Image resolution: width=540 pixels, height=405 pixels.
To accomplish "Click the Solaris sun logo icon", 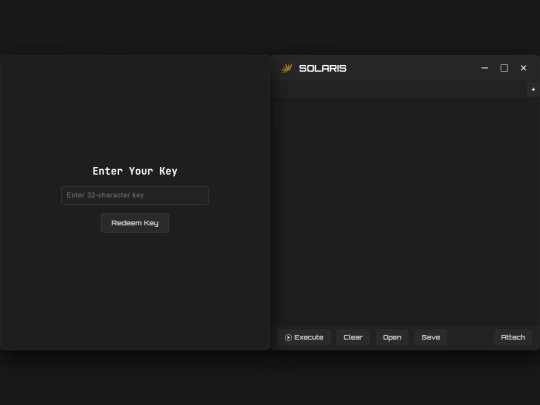I will [x=287, y=68].
